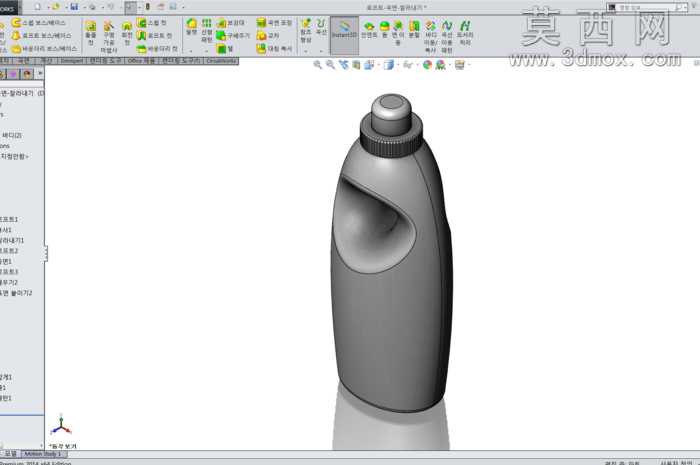700x465 pixels.
Task: Click the Open file icon
Action: [x=56, y=6]
